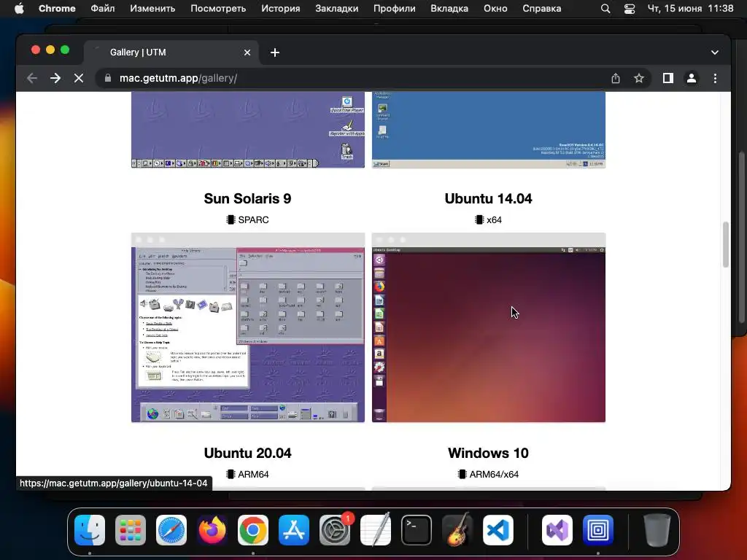
Task: Open the Sun Solaris 9 link
Action: click(248, 198)
